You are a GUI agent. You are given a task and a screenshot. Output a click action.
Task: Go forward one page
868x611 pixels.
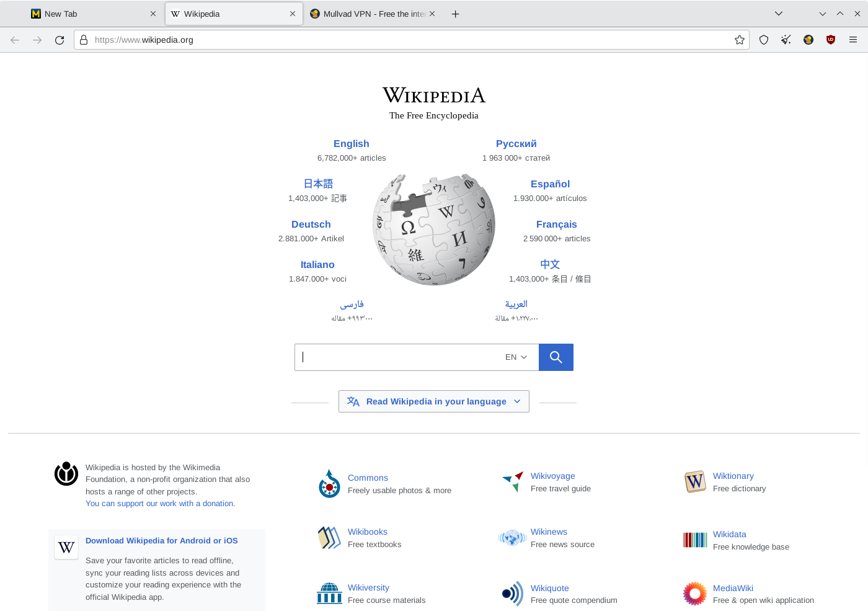click(x=37, y=40)
